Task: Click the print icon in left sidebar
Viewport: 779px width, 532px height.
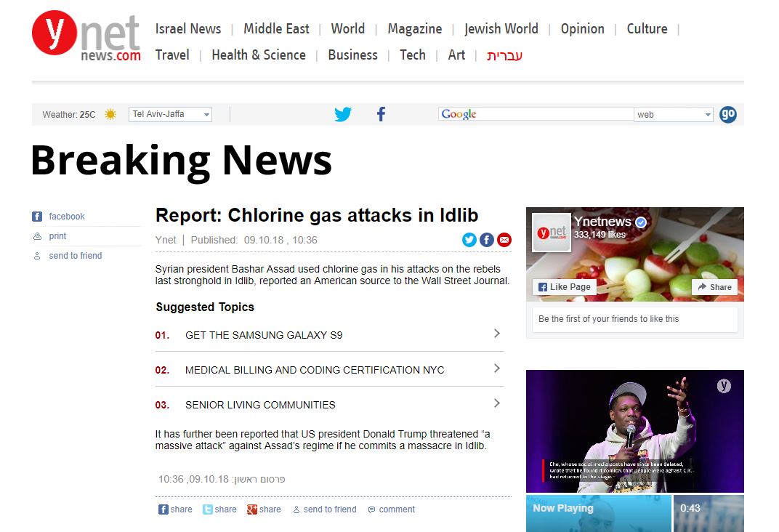Action: [x=38, y=236]
